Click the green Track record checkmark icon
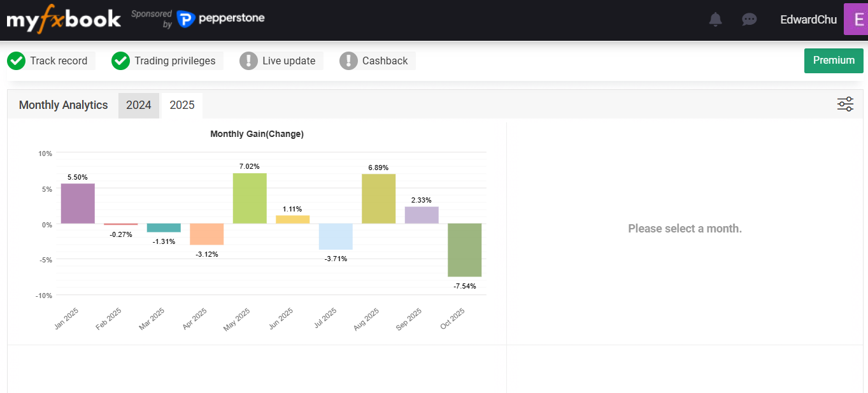The width and height of the screenshot is (868, 393). click(16, 61)
